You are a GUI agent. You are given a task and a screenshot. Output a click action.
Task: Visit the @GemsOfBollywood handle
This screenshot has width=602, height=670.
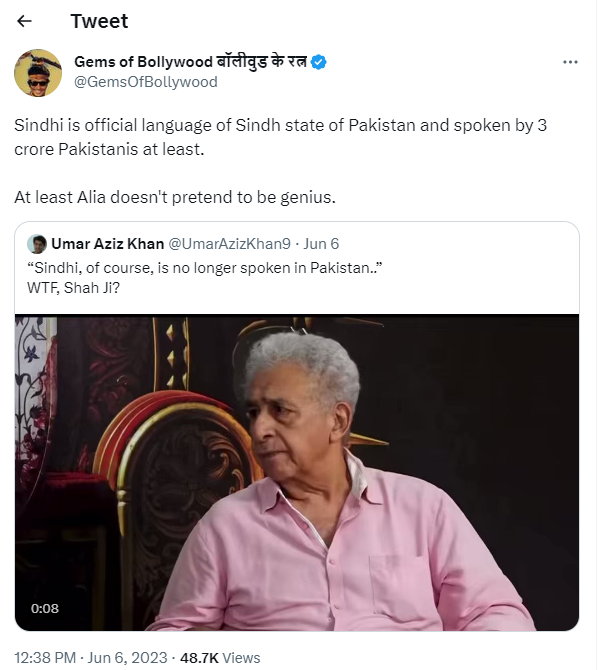pos(145,82)
